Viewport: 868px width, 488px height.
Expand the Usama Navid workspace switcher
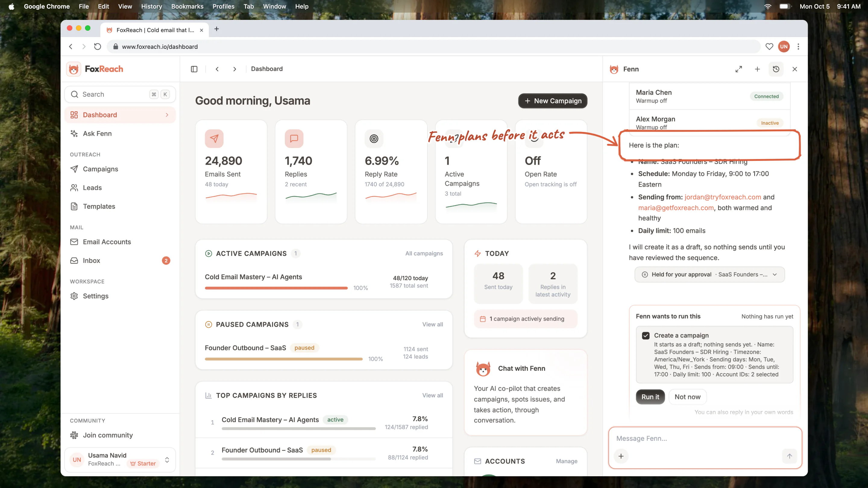(120, 459)
